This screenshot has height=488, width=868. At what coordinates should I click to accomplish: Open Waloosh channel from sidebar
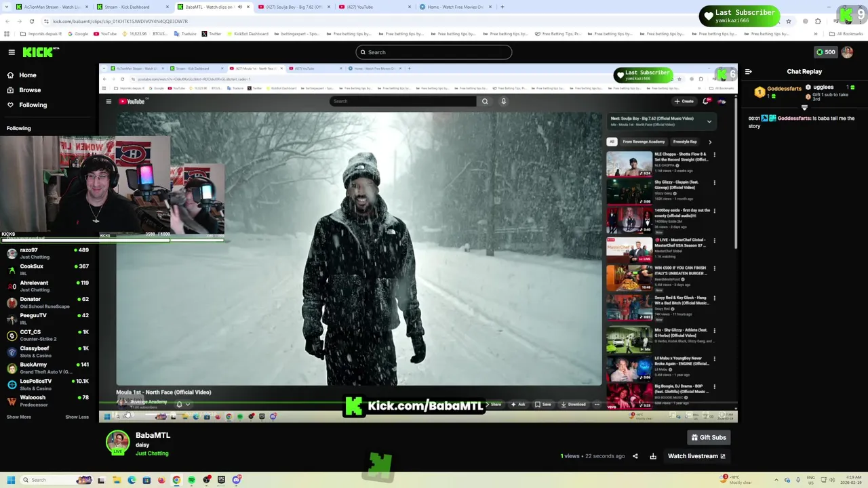47,401
